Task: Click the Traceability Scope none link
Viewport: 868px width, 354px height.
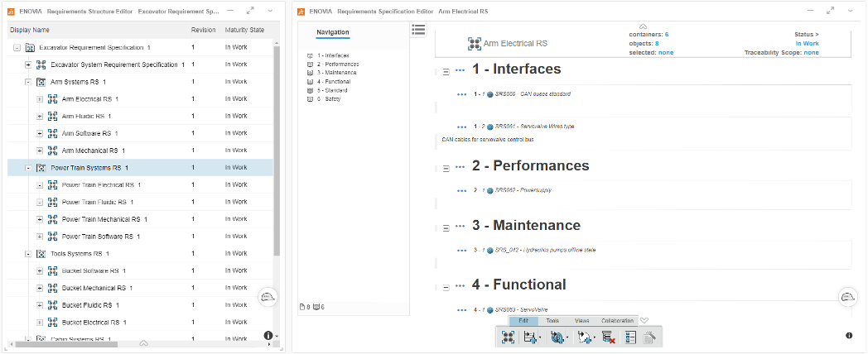Action: (812, 53)
